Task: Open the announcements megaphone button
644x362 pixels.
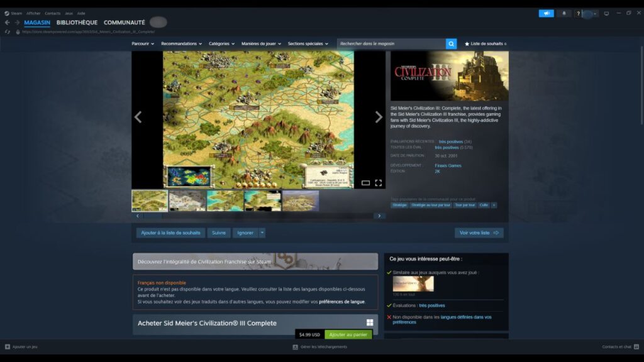Action: click(547, 14)
